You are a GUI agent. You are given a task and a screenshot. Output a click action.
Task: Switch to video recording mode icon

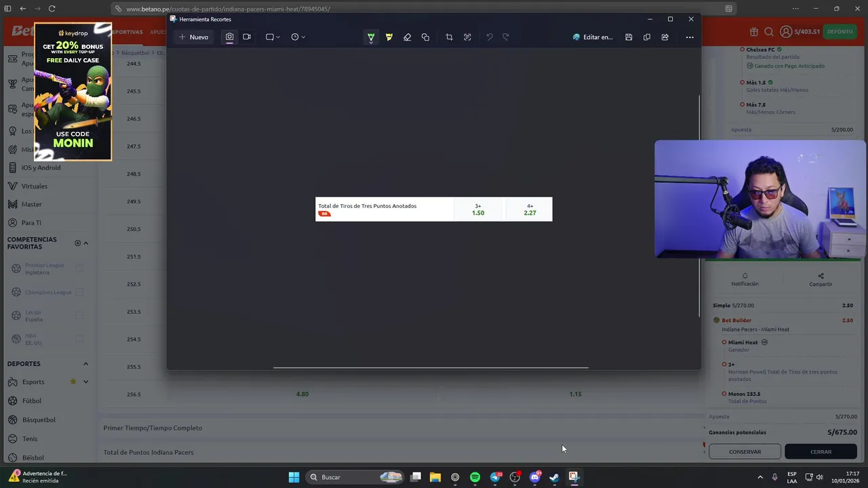click(247, 37)
